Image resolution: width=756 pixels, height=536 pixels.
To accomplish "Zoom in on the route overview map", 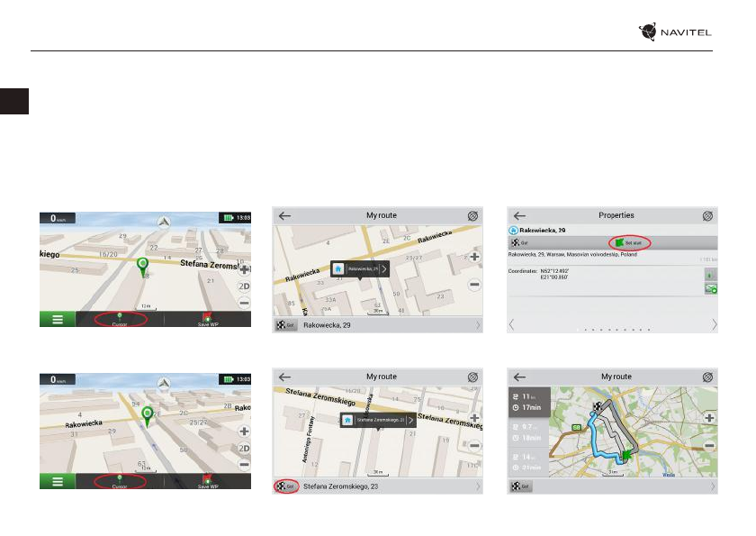I will [709, 419].
